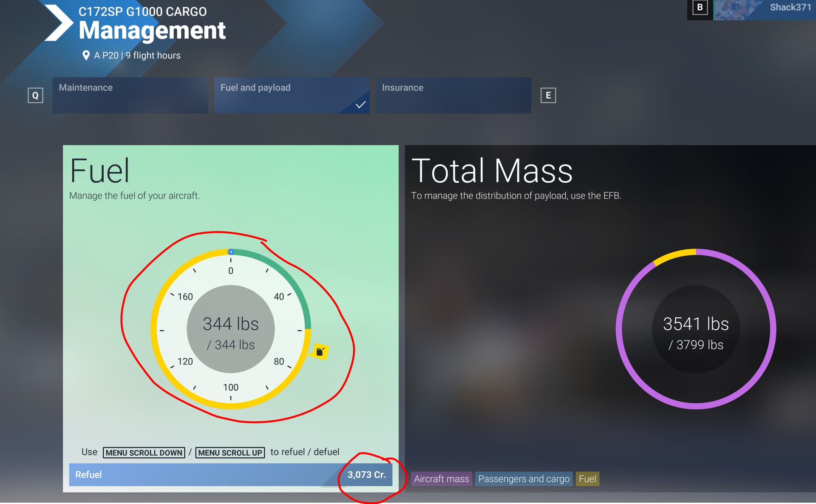Open the Maintenance tab
This screenshot has width=816, height=504.
(130, 95)
